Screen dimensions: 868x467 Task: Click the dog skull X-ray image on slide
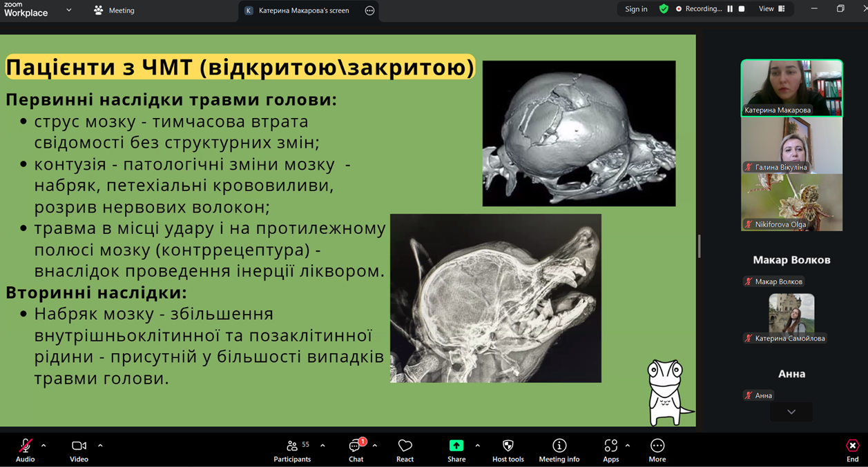(x=495, y=298)
